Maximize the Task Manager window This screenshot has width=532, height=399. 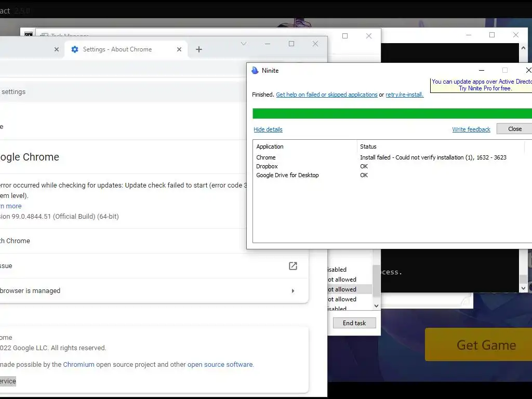345,36
